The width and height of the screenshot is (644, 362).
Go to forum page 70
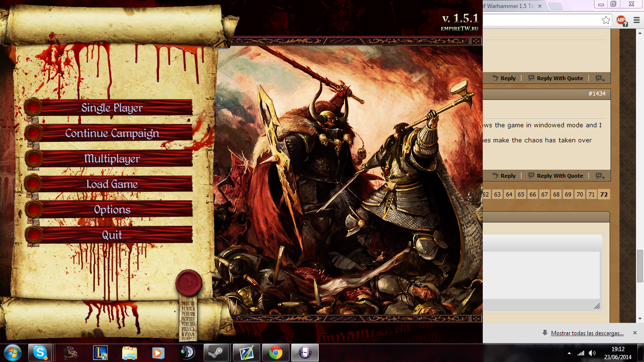pyautogui.click(x=580, y=194)
